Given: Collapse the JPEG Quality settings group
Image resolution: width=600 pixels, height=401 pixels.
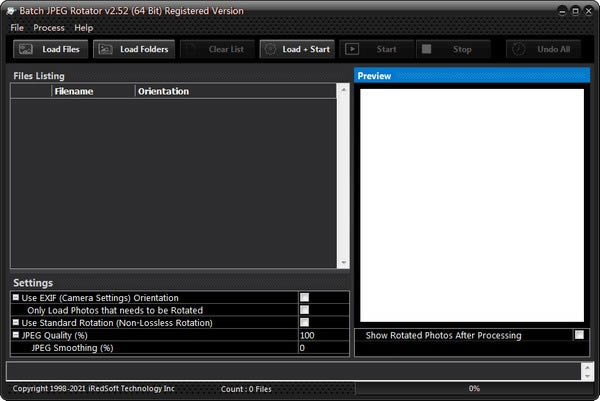Looking at the screenshot, I should tap(16, 336).
